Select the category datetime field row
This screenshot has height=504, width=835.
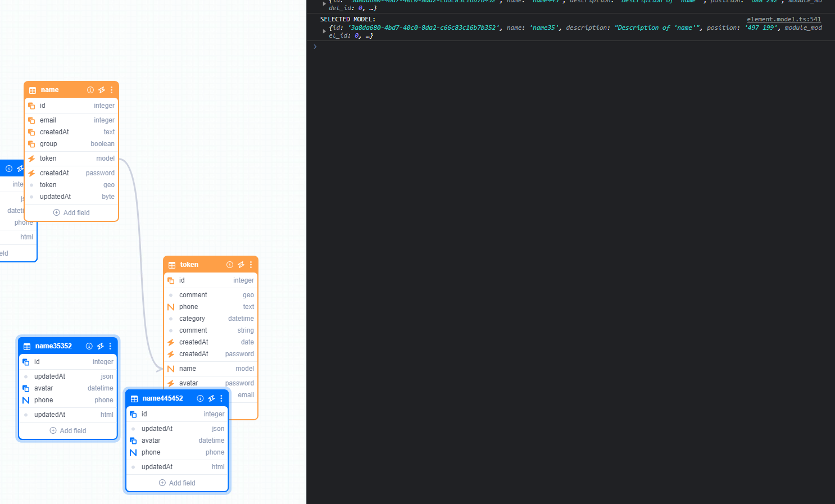(211, 319)
